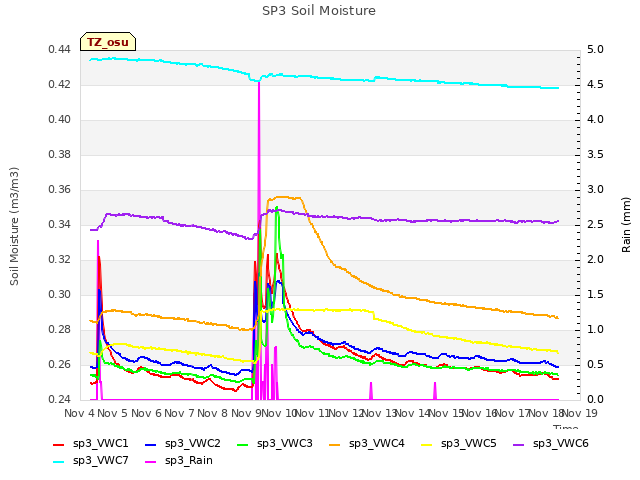
Task: Click the small rain spike near Nov 14
Action: (435, 390)
